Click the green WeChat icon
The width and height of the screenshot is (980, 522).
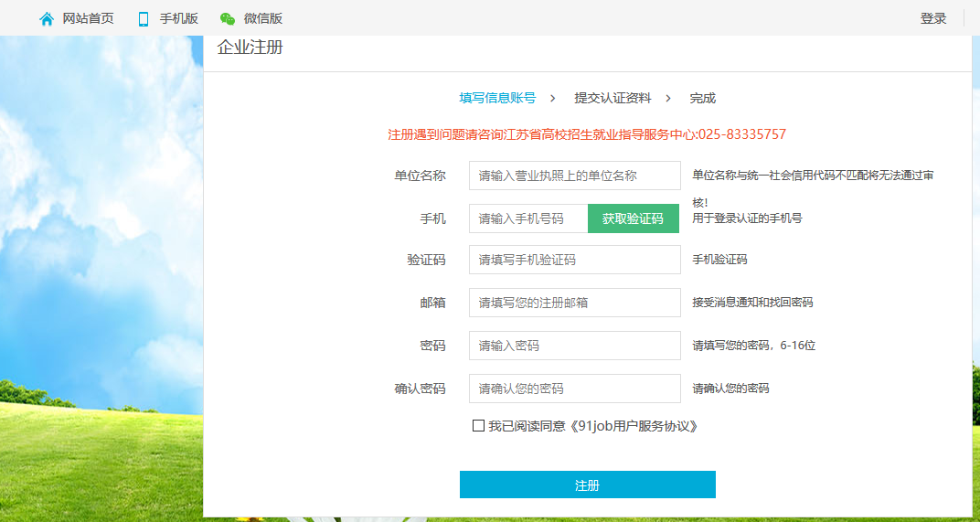(x=228, y=18)
